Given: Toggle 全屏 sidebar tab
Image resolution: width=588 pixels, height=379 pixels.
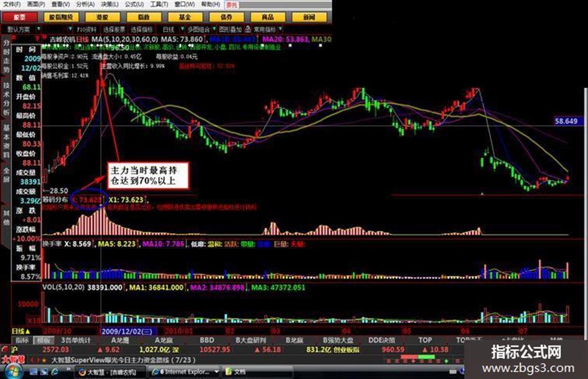Looking at the screenshot, I should tap(6, 174).
